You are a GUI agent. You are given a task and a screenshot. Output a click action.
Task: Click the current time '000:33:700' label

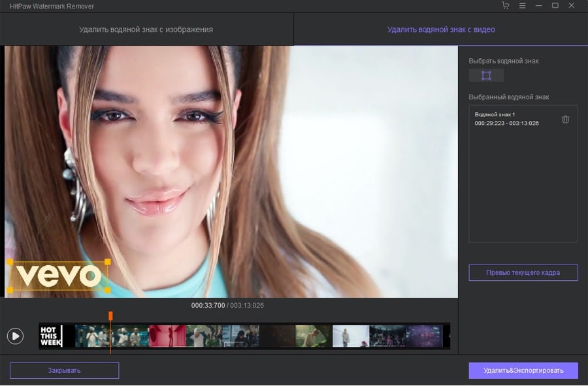[208, 306]
